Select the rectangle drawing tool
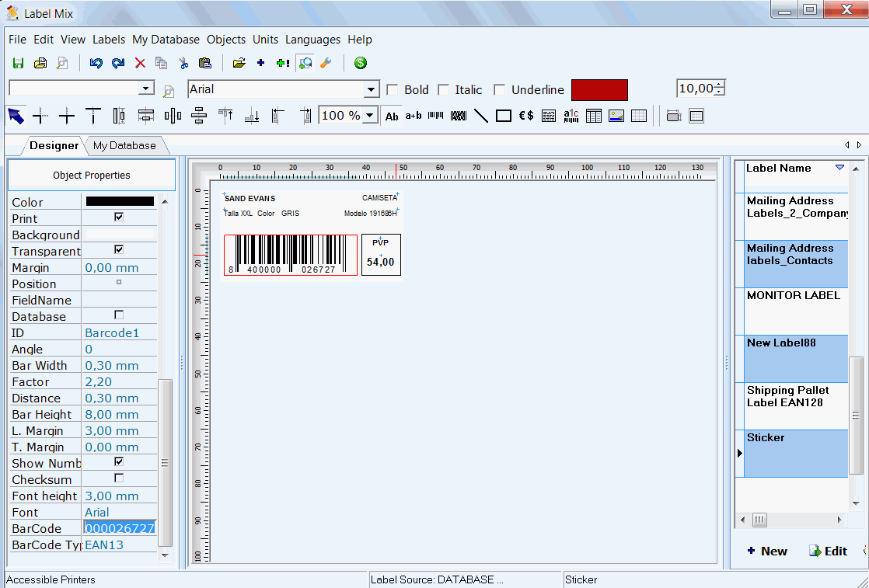The height and width of the screenshot is (588, 869). [x=504, y=116]
